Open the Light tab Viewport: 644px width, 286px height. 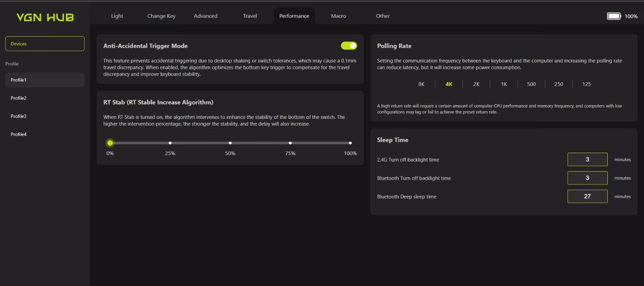tap(117, 16)
